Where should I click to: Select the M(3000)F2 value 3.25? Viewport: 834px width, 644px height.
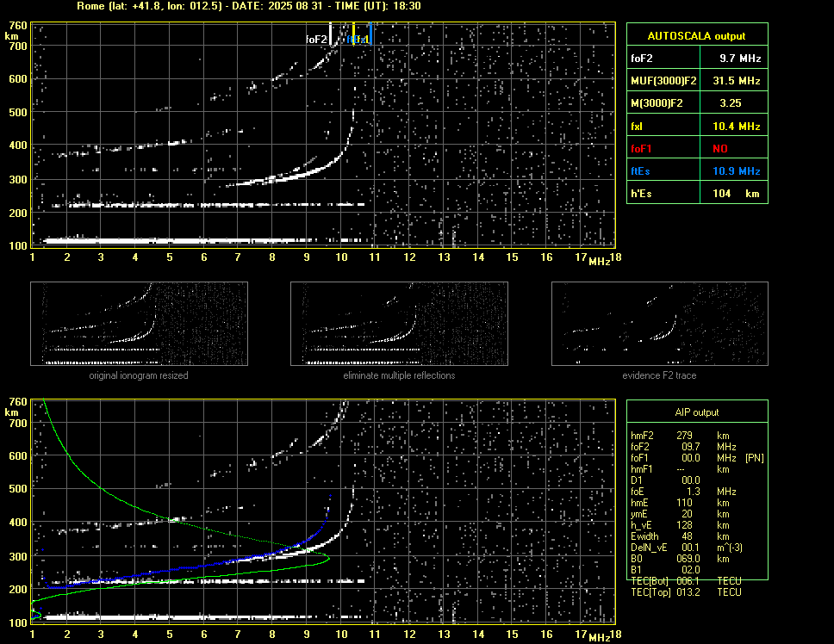(x=731, y=103)
